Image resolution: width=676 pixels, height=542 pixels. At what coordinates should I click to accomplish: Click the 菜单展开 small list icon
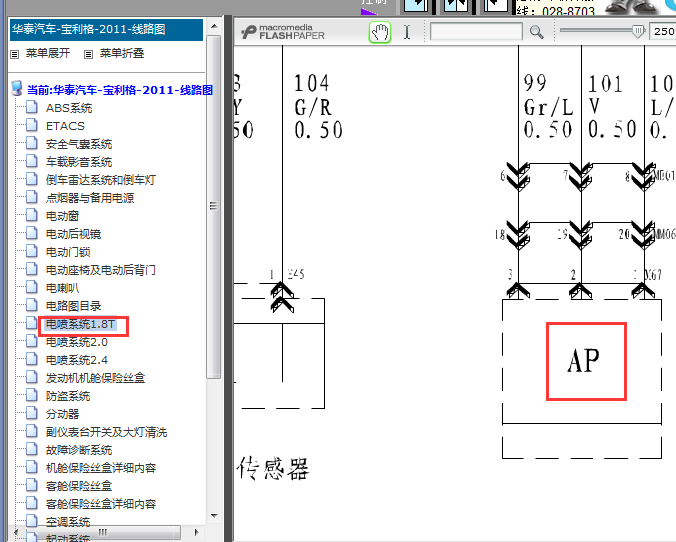click(x=15, y=54)
